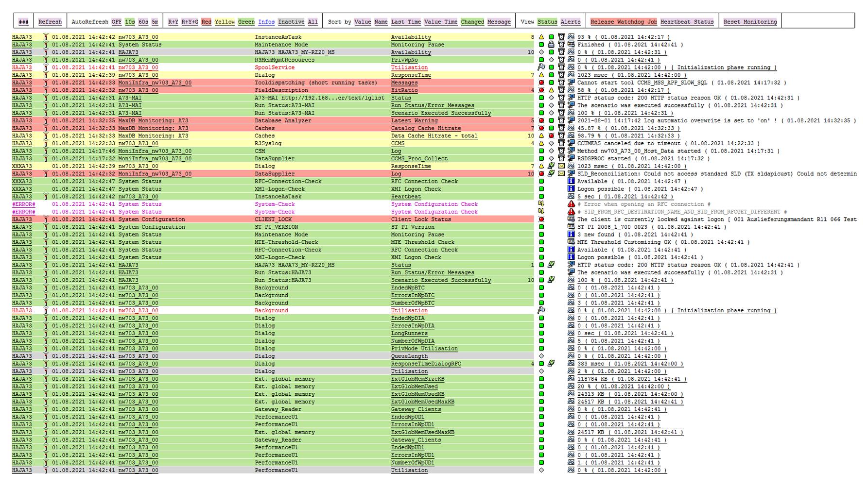
Task: Show All entries filter
Action: coord(312,22)
